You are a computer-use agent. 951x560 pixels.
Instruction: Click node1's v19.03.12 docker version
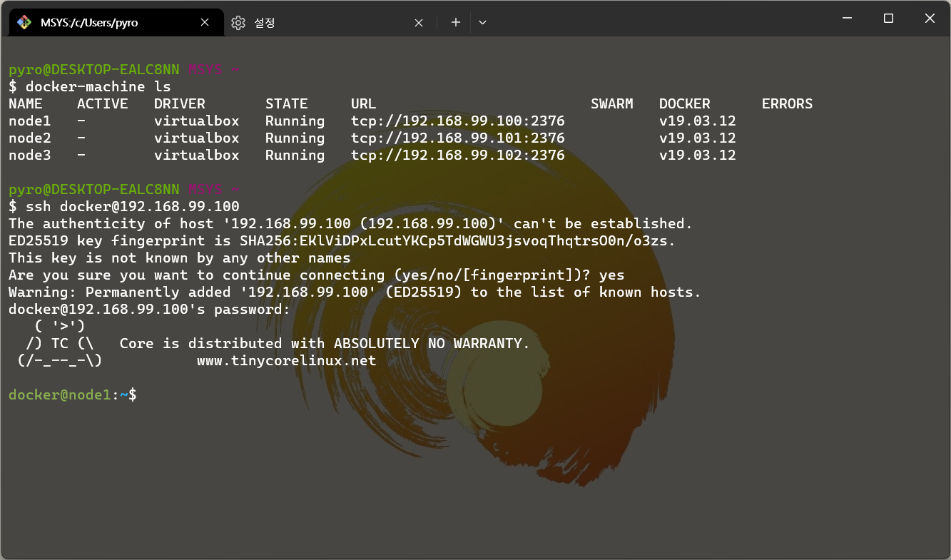coord(698,121)
